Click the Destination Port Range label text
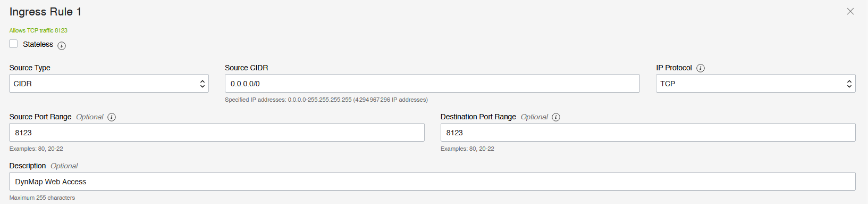Screen dimensions: 868x204 (478, 117)
